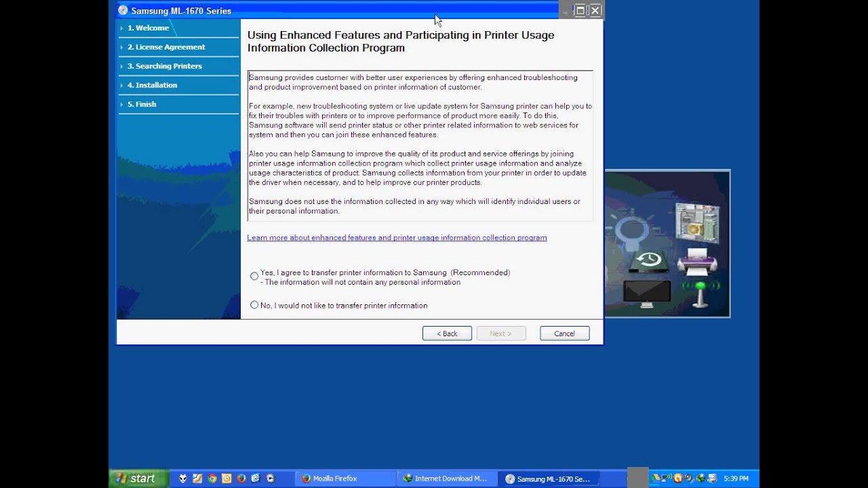Image resolution: width=868 pixels, height=488 pixels.
Task: Launch the alien-head quick launch icon
Action: 182,479
